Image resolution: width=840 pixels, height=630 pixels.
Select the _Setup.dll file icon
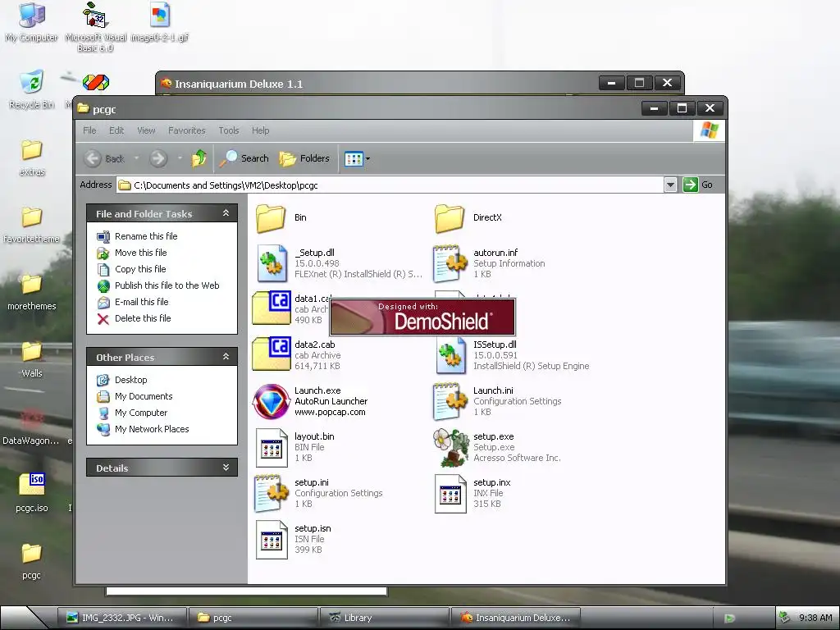[272, 263]
